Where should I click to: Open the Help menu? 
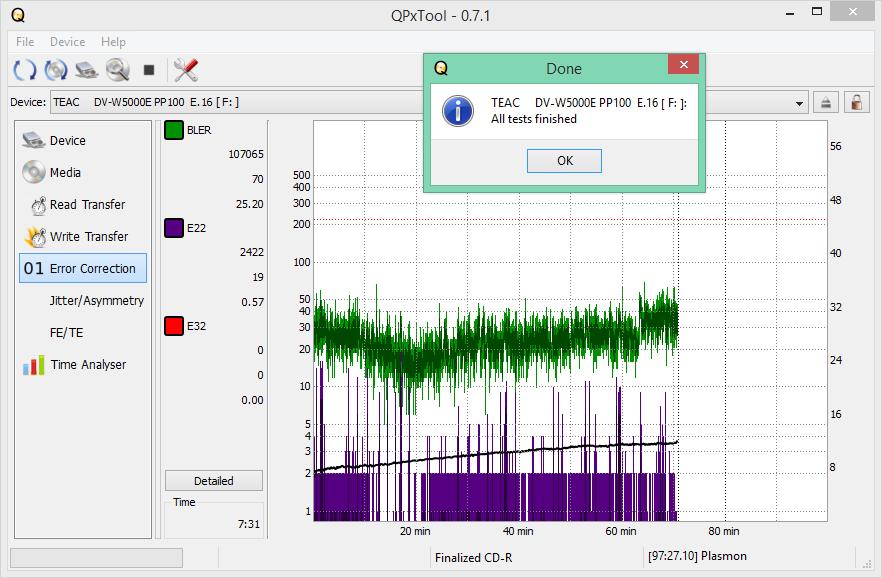[113, 42]
